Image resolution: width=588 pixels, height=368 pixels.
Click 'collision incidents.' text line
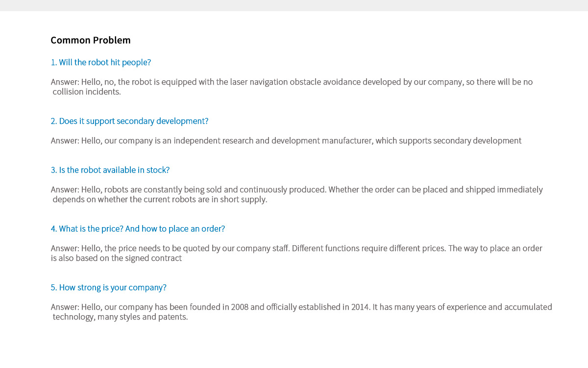click(x=87, y=92)
